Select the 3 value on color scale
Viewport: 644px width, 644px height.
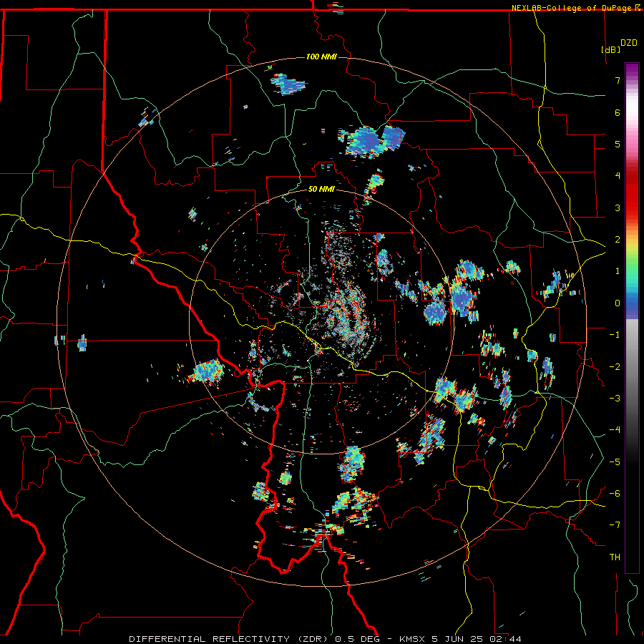618,208
